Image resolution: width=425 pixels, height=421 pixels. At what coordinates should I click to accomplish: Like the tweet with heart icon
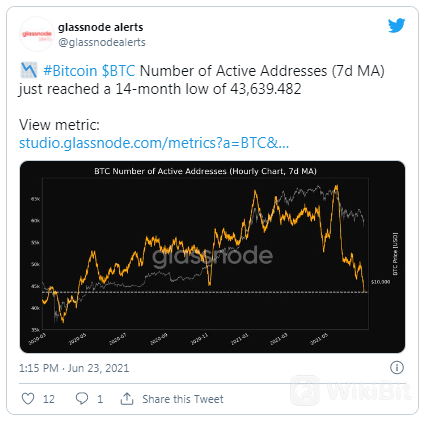28,398
